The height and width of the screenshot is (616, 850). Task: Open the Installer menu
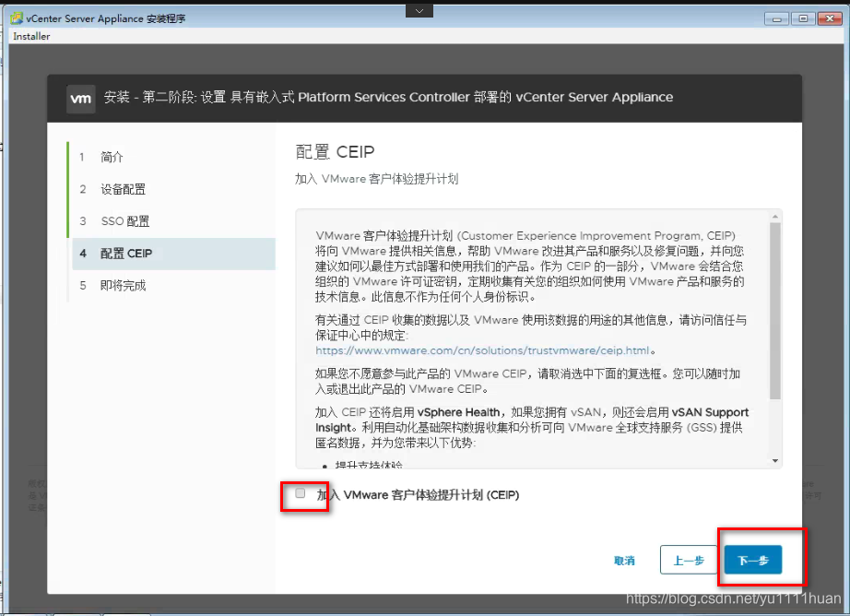pyautogui.click(x=31, y=36)
